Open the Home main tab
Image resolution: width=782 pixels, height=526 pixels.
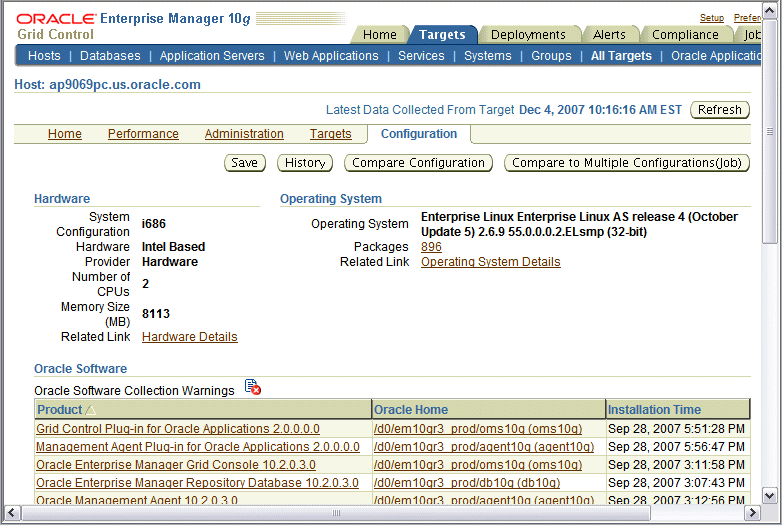pyautogui.click(x=380, y=34)
